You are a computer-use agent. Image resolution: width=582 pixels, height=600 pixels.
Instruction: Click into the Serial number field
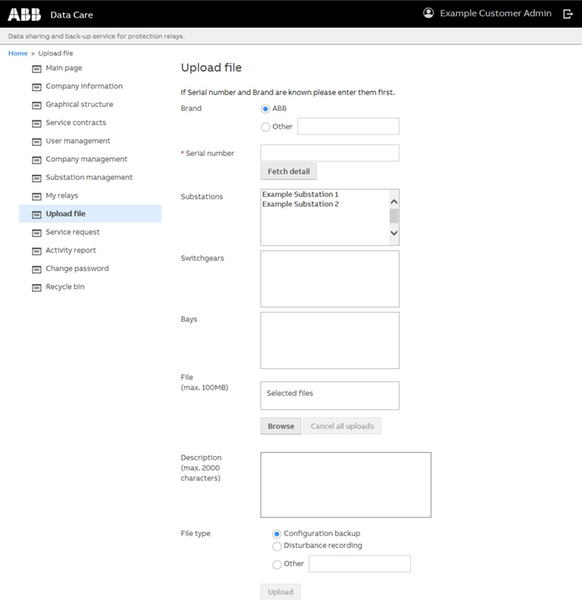pyautogui.click(x=330, y=153)
